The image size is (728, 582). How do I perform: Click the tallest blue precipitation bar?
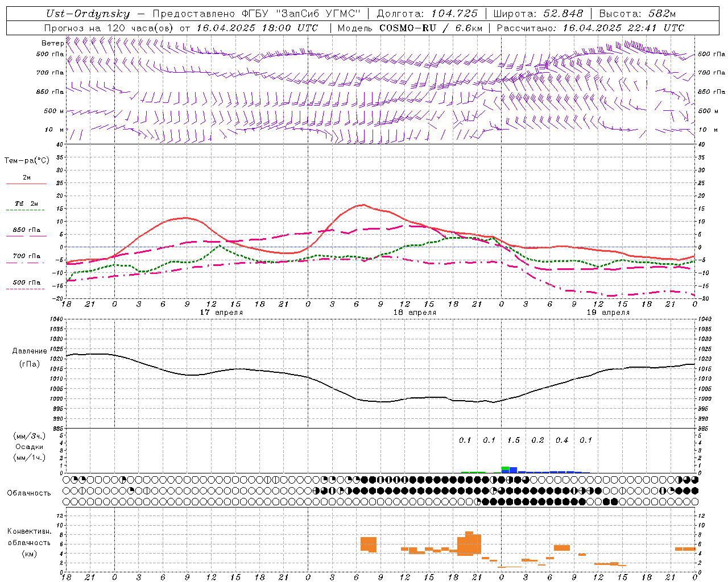coord(513,470)
